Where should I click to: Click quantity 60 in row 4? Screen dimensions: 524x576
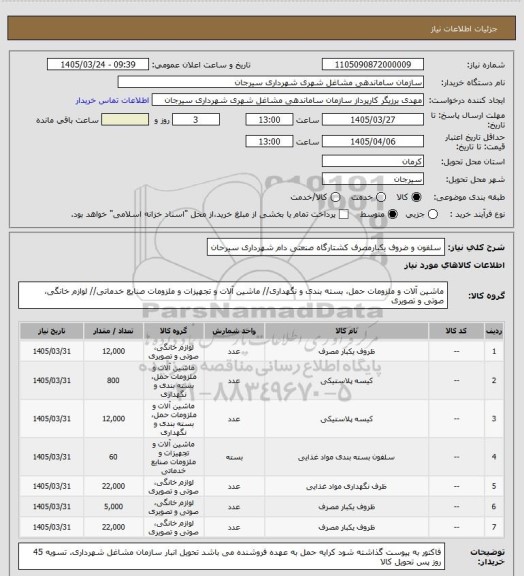coord(113,457)
